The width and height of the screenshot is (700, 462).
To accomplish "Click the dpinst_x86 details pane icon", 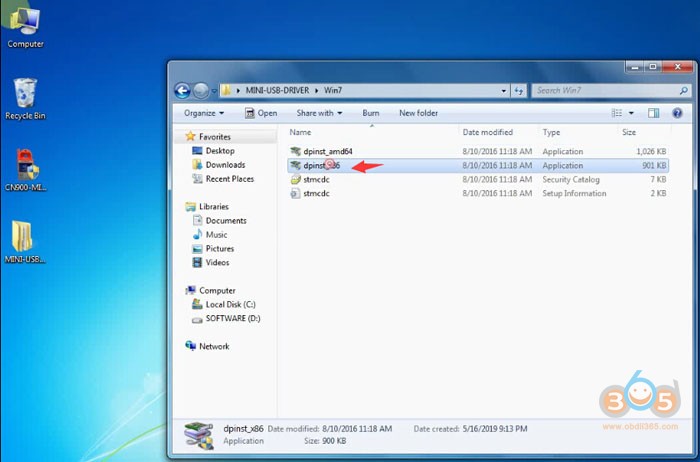I will pyautogui.click(x=199, y=435).
